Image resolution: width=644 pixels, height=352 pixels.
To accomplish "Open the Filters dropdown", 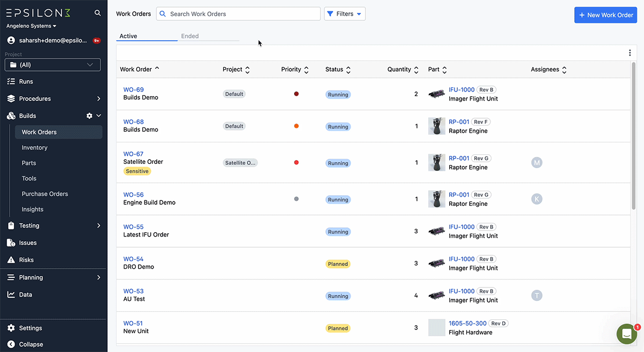I will (345, 14).
